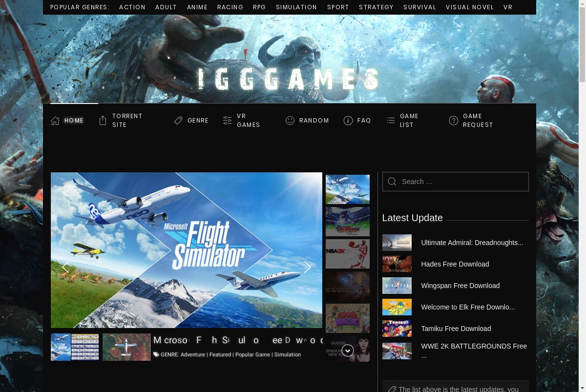Viewport: 586px width, 392px height.
Task: Open Welcome to Elk Free Download link
Action: tap(468, 307)
